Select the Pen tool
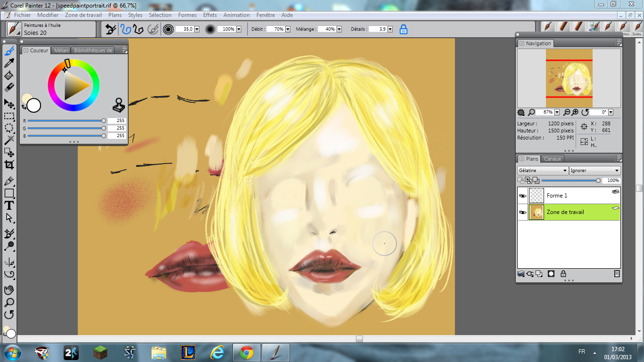Image resolution: width=644 pixels, height=362 pixels. (9, 181)
